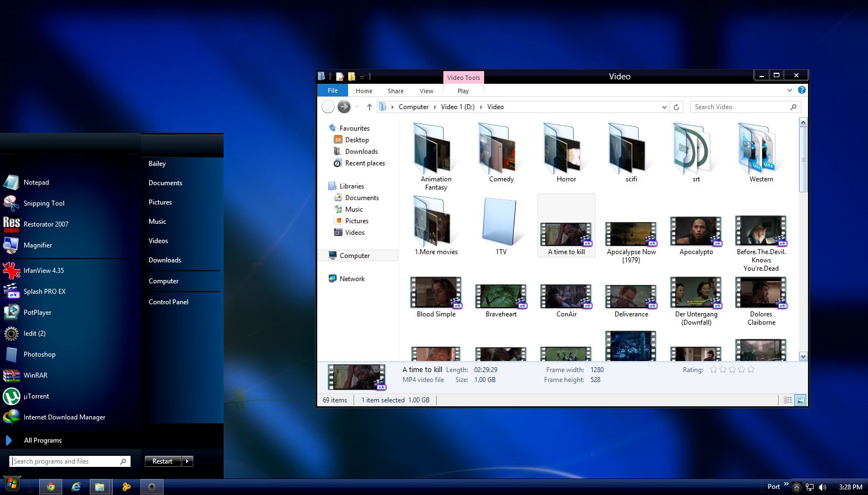Image resolution: width=868 pixels, height=495 pixels.
Task: Open Explorer help question-mark icon
Action: 802,90
